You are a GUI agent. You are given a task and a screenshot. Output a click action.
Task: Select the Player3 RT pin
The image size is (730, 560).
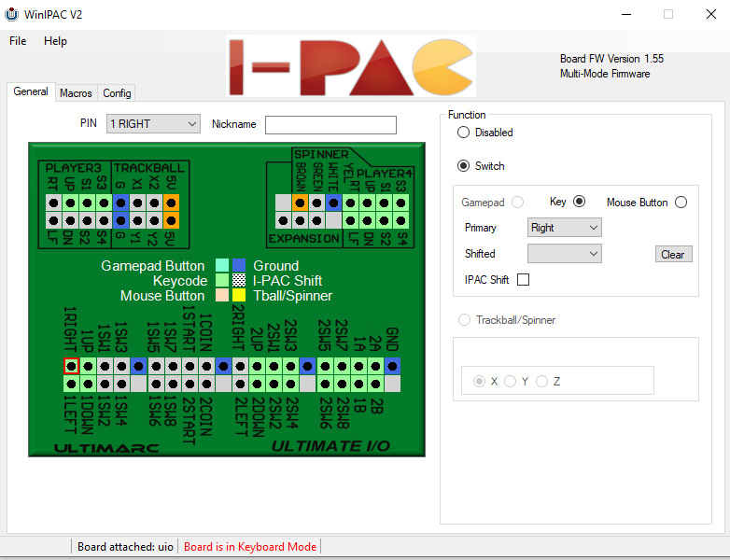click(x=53, y=203)
